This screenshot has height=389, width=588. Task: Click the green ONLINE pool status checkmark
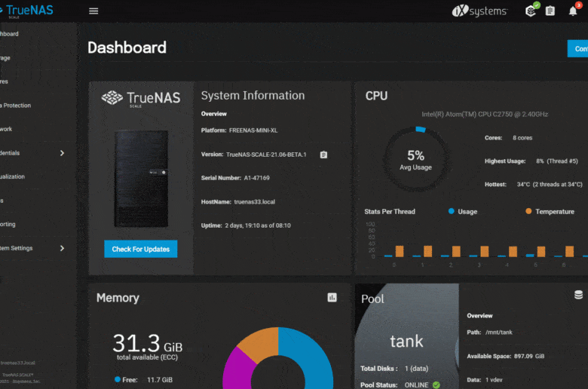point(436,385)
